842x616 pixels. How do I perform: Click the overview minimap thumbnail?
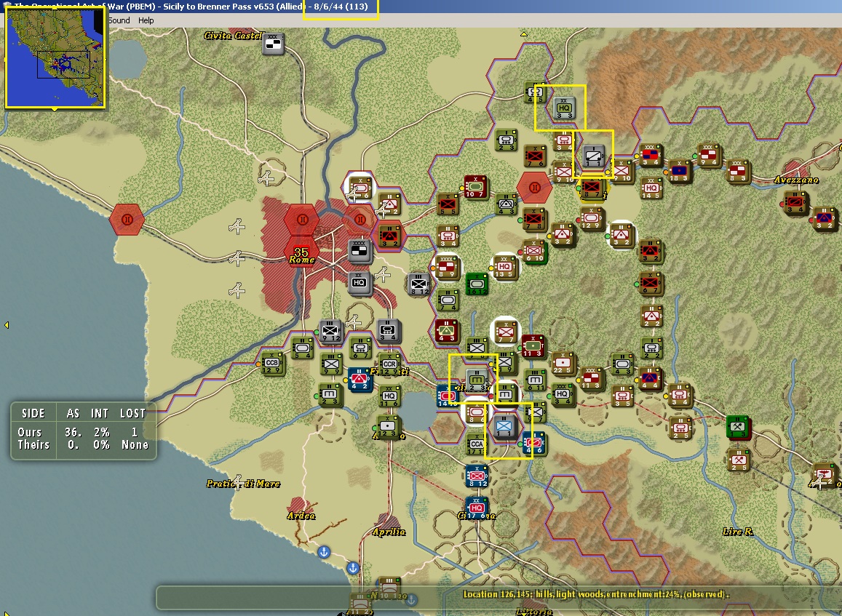point(55,57)
